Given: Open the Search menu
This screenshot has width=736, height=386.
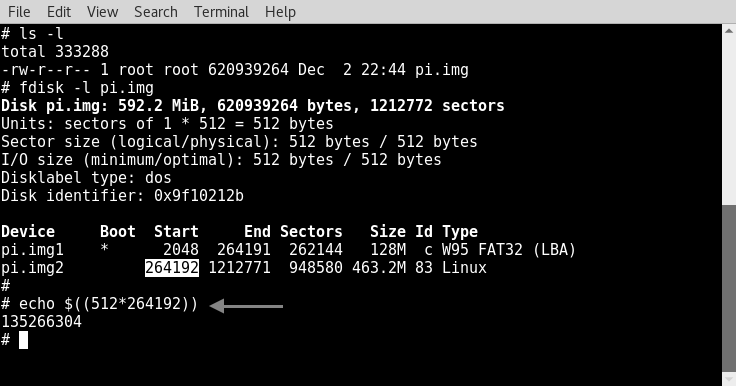Looking at the screenshot, I should (156, 12).
